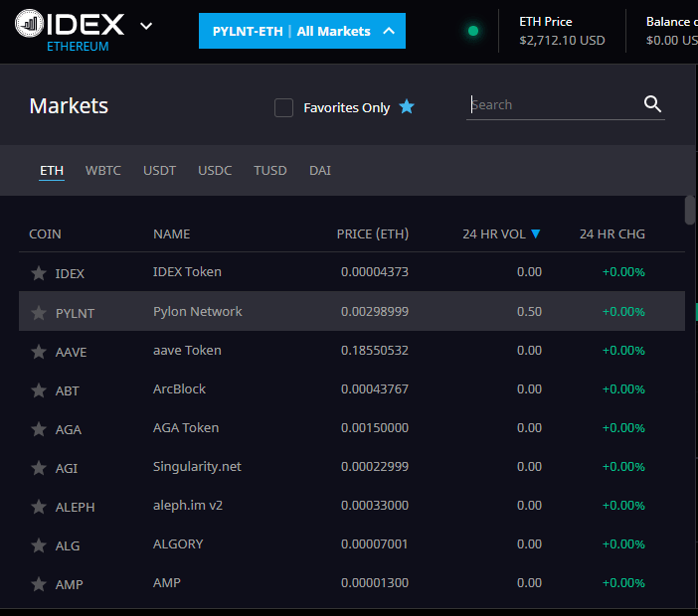This screenshot has width=698, height=616.
Task: Click the green connection status indicator
Action: (473, 31)
